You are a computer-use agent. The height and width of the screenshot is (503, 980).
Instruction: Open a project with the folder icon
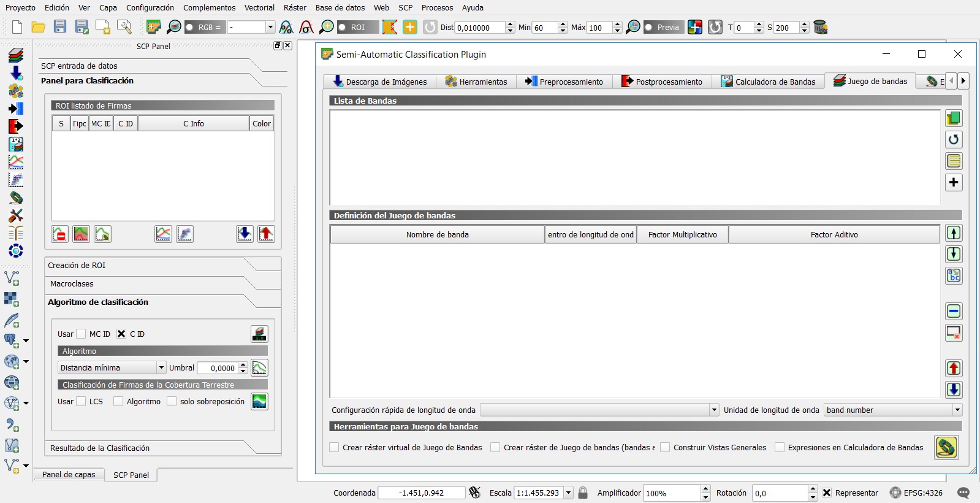click(x=39, y=27)
